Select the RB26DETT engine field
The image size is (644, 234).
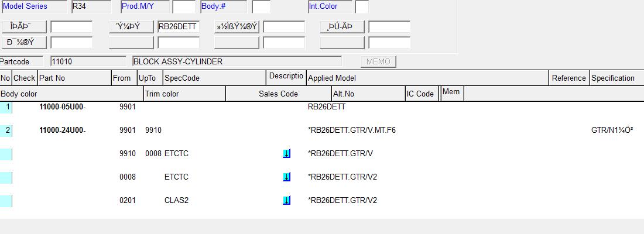pos(179,26)
